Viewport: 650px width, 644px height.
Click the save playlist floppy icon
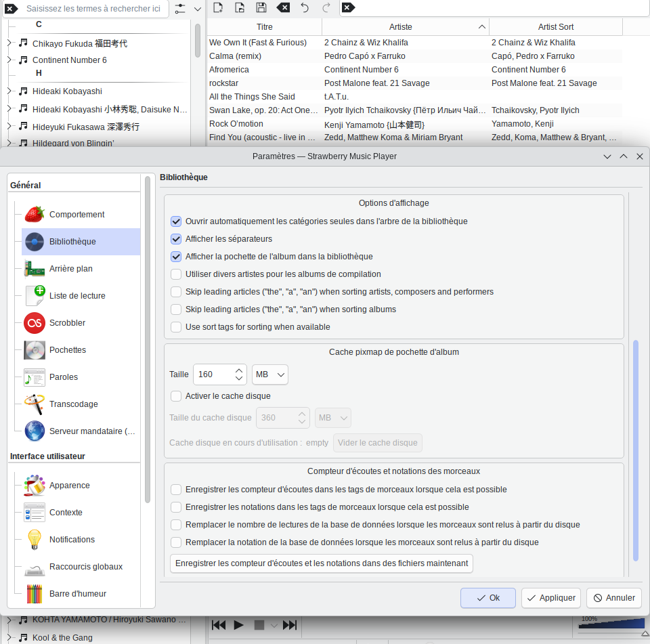(x=261, y=8)
